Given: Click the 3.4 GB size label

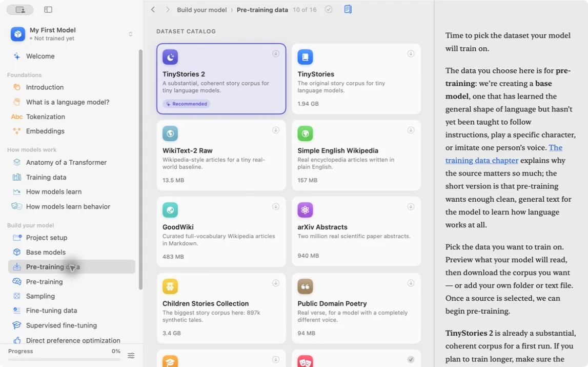Looking at the screenshot, I should pyautogui.click(x=171, y=333).
